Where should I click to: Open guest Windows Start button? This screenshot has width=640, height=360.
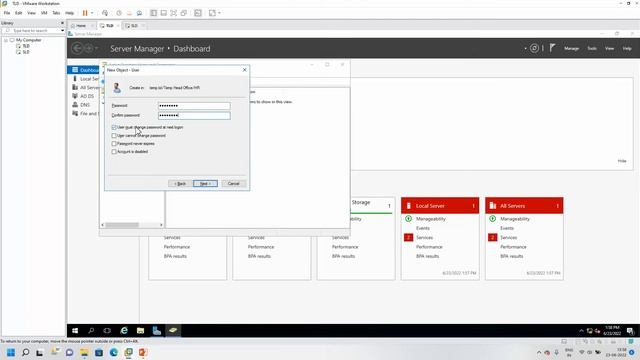[x=75, y=331]
